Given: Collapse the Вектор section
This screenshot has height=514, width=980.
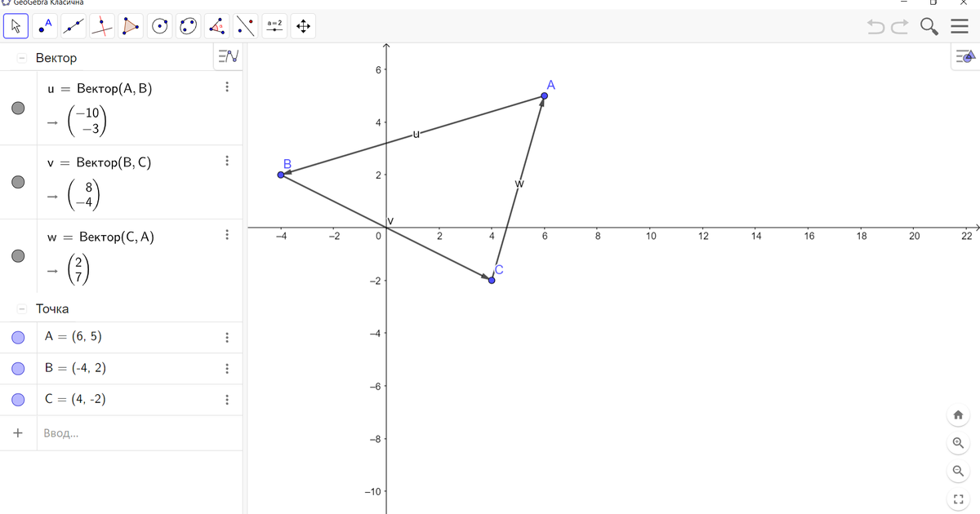Looking at the screenshot, I should coord(20,58).
